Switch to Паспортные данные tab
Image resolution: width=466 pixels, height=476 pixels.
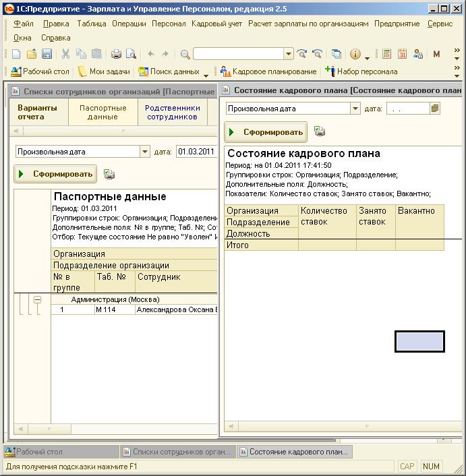click(x=103, y=113)
